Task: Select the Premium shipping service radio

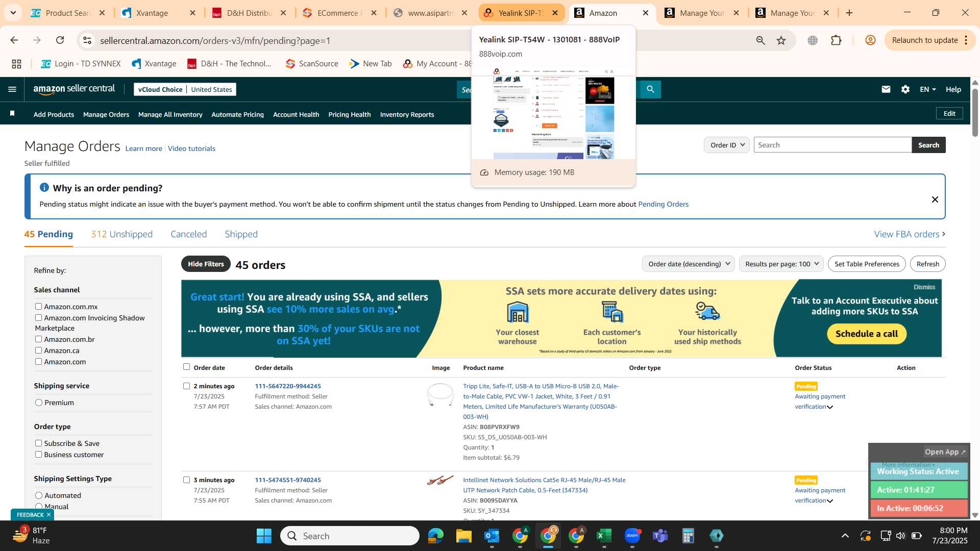Action: [39, 403]
